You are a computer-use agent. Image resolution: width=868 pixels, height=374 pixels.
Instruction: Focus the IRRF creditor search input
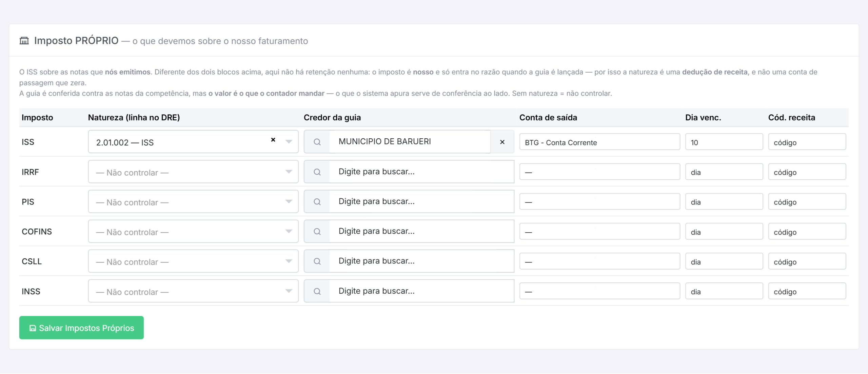pyautogui.click(x=422, y=172)
